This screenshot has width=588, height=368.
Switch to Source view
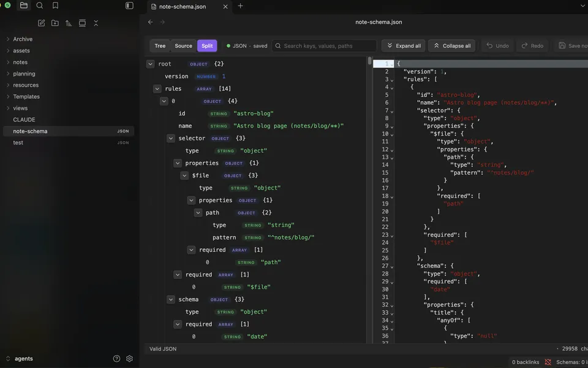[183, 46]
